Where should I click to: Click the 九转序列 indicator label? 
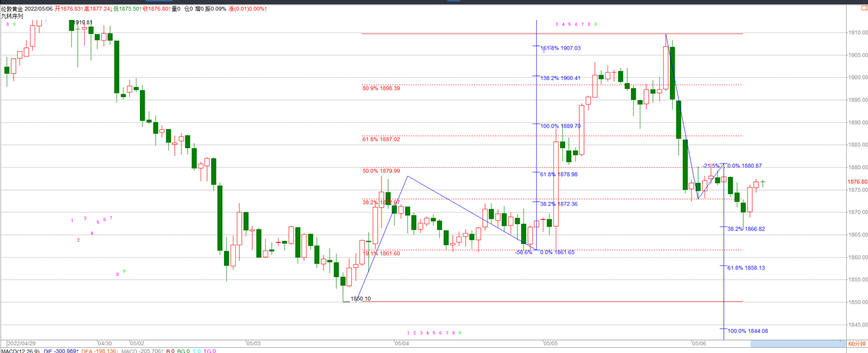(12, 16)
